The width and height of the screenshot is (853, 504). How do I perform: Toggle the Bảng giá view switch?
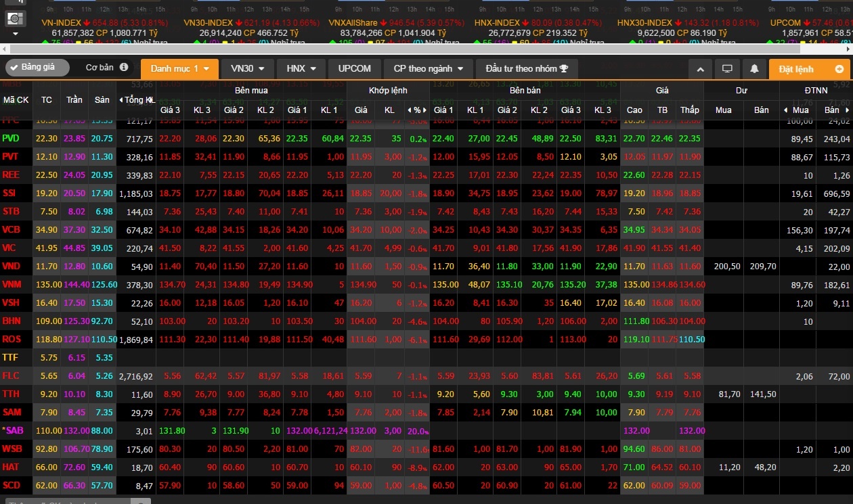[37, 68]
